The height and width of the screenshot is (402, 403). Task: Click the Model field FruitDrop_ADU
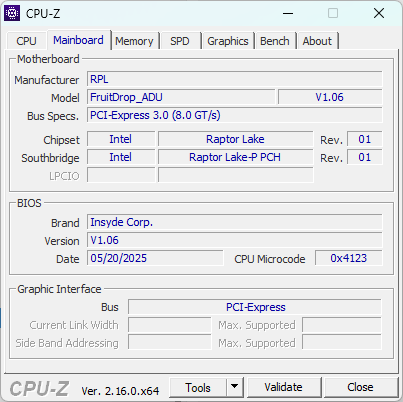click(181, 97)
